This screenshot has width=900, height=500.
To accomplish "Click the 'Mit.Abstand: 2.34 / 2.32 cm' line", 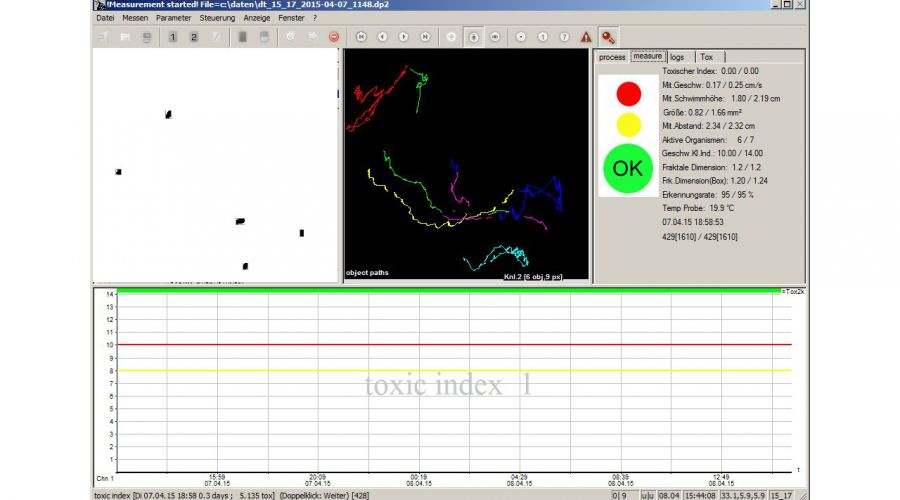I will tap(708, 126).
